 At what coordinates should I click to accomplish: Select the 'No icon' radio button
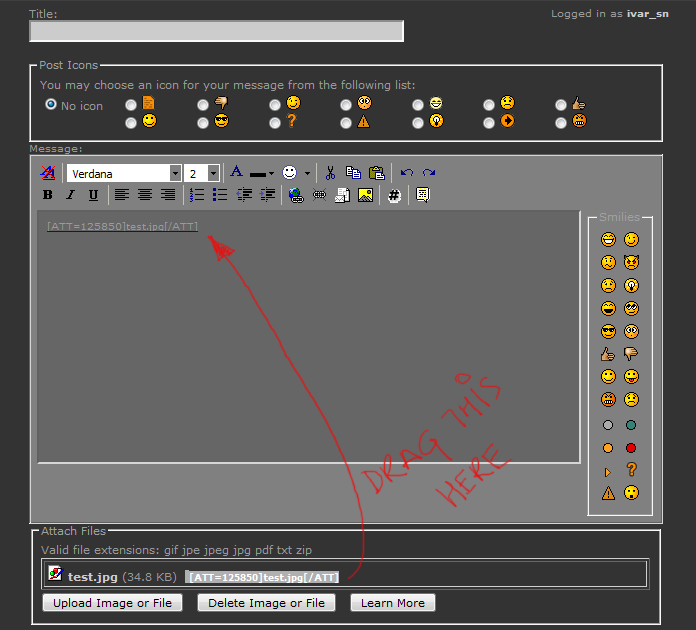pyautogui.click(x=51, y=104)
